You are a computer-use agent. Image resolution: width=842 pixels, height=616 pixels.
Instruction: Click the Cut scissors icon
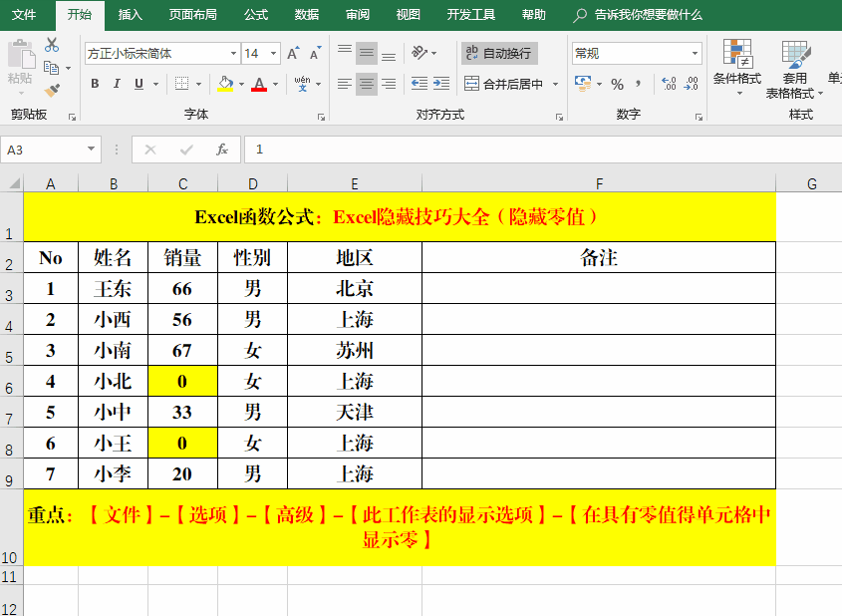point(52,45)
